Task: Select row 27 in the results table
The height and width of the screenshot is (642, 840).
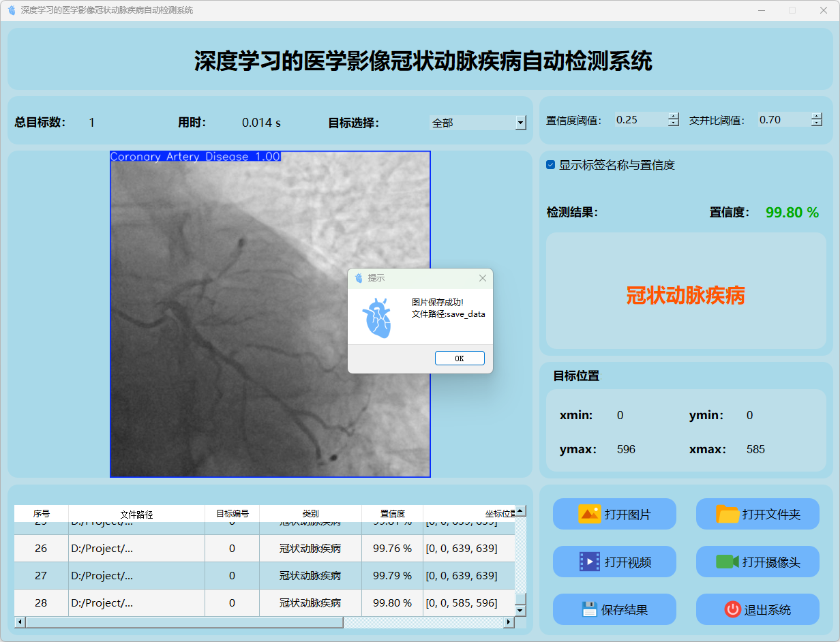Action: click(41, 576)
